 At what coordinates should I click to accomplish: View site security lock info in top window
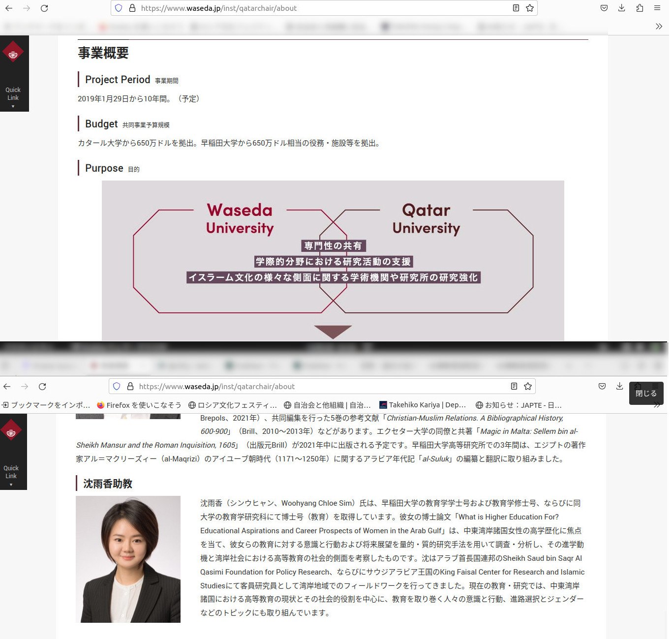132,8
